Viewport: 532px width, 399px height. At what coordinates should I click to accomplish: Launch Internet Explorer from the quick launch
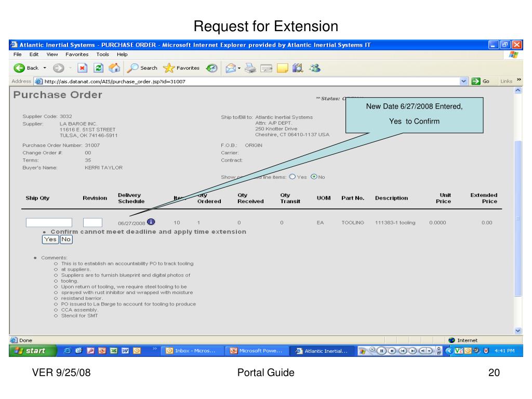tap(67, 351)
